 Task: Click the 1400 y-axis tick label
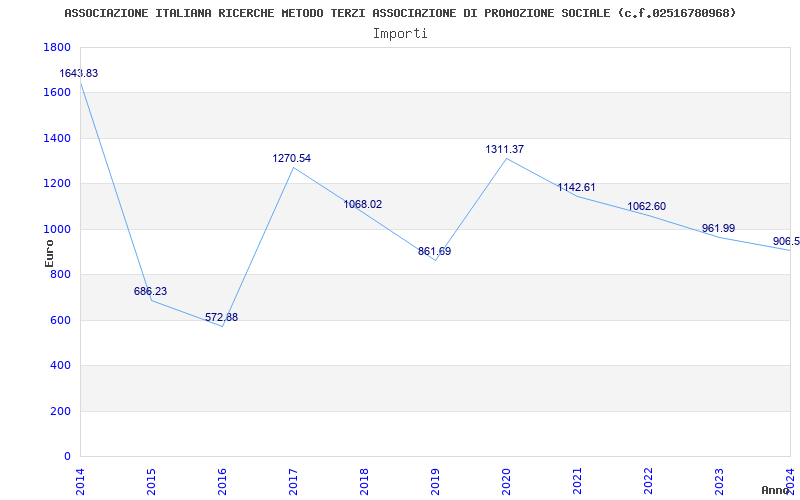click(57, 138)
